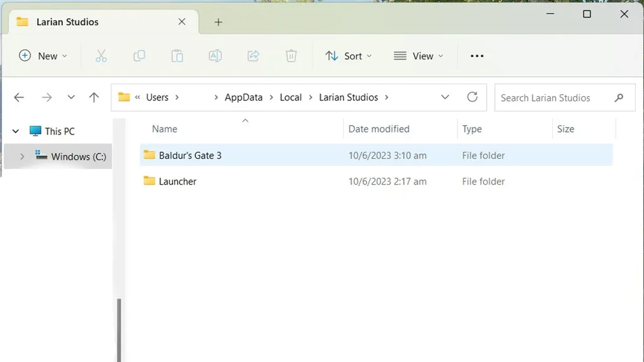The height and width of the screenshot is (362, 644).
Task: Click the chevron after Larian Studios breadcrumb
Action: click(387, 97)
